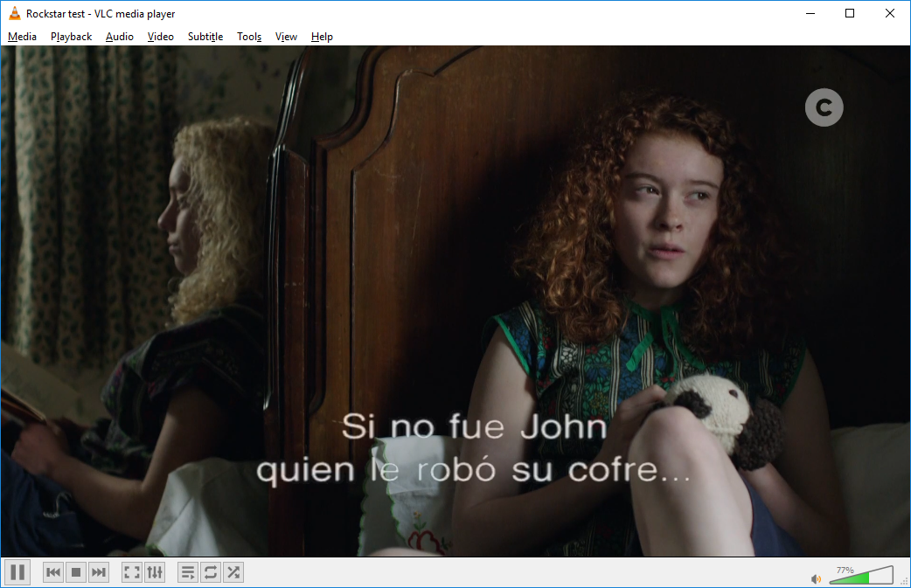Toggle random shuffle playback
The width and height of the screenshot is (911, 588).
[x=233, y=572]
